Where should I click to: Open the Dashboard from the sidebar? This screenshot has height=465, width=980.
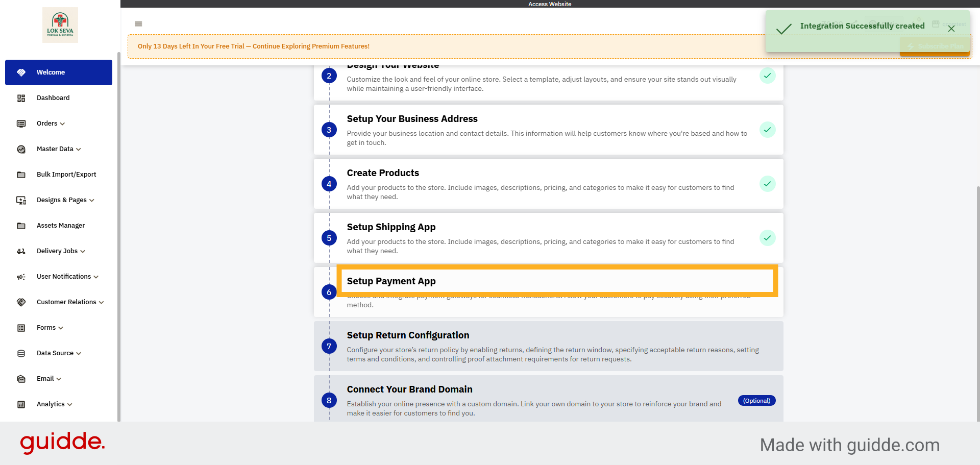(54, 97)
